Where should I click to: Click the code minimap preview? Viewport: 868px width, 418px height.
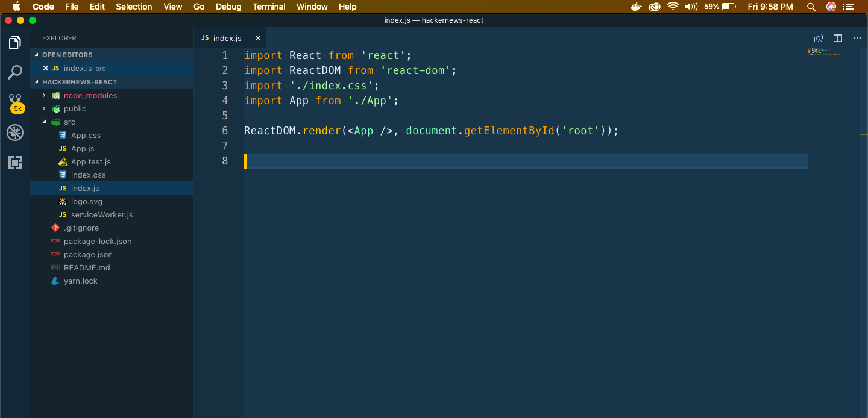click(825, 52)
